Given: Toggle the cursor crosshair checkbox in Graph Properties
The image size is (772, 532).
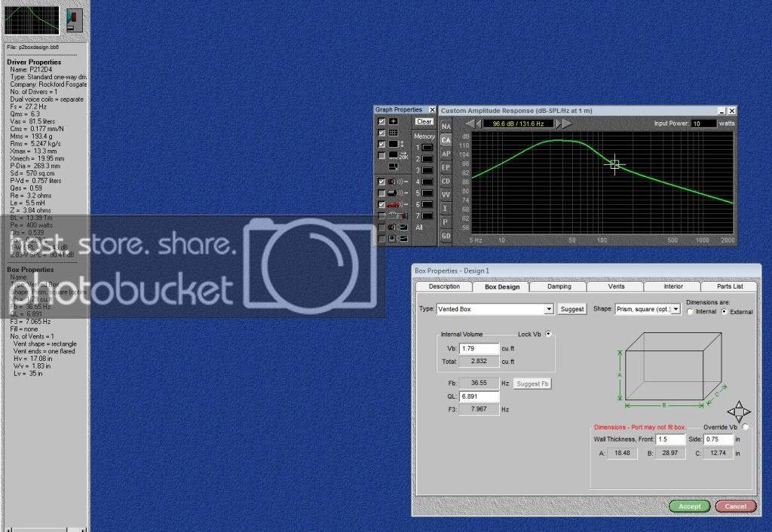Looking at the screenshot, I should (x=381, y=121).
